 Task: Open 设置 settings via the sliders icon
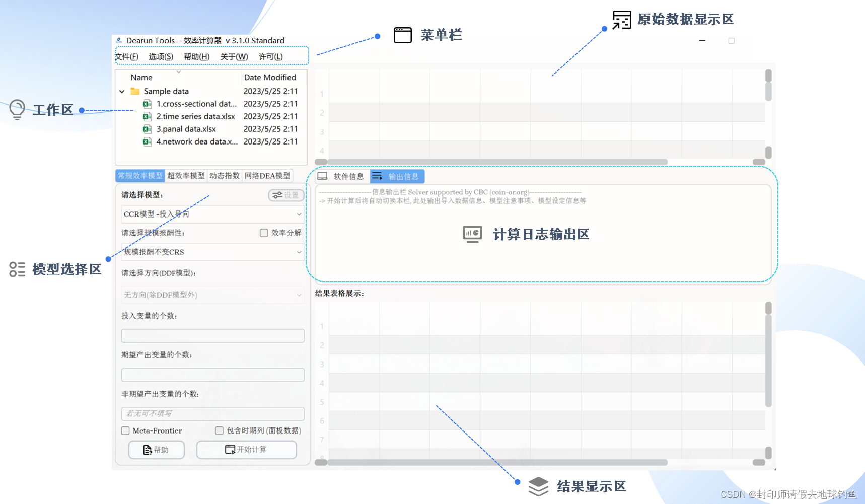pyautogui.click(x=285, y=195)
